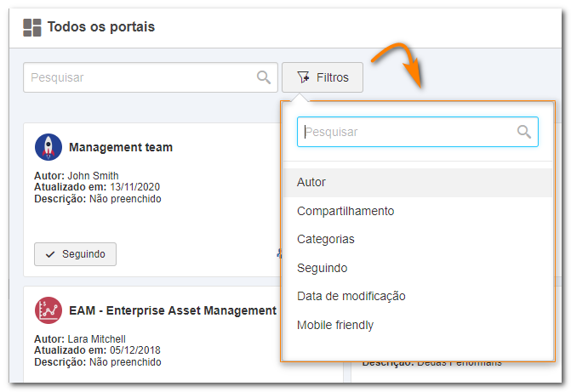
Task: Open the EAM - Enterprise Asset Management title
Action: point(173,311)
